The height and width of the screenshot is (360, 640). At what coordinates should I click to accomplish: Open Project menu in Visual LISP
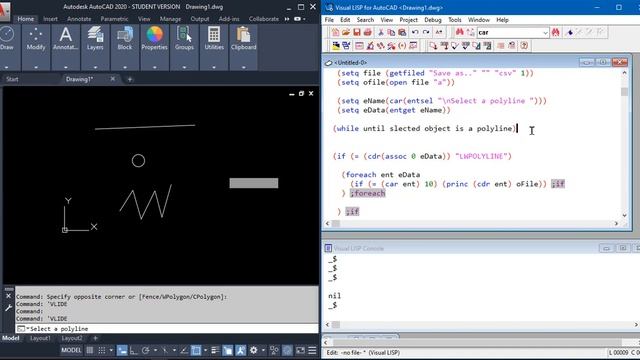(x=408, y=20)
